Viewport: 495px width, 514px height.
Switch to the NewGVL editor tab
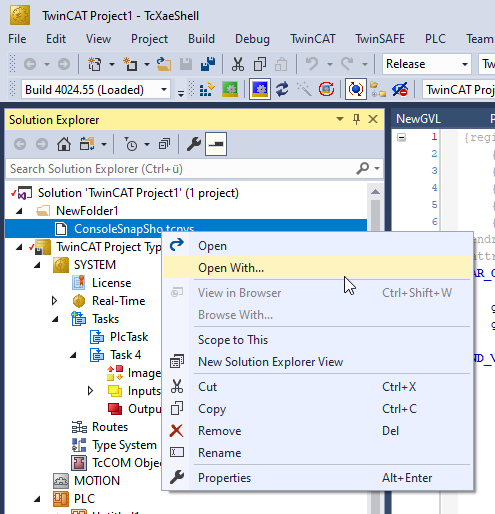point(418,119)
